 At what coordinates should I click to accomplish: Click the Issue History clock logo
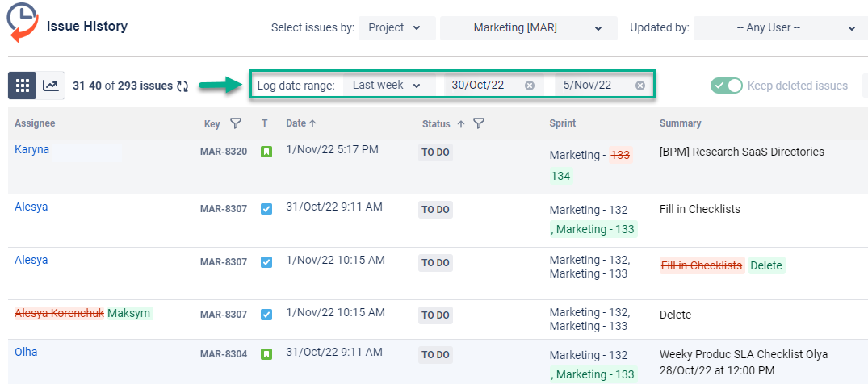coord(23,23)
